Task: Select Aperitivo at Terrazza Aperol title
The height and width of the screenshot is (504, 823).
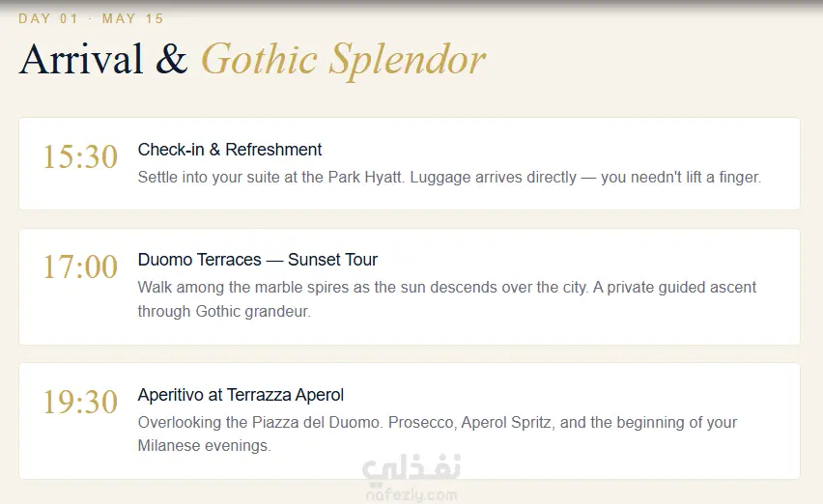Action: [241, 395]
